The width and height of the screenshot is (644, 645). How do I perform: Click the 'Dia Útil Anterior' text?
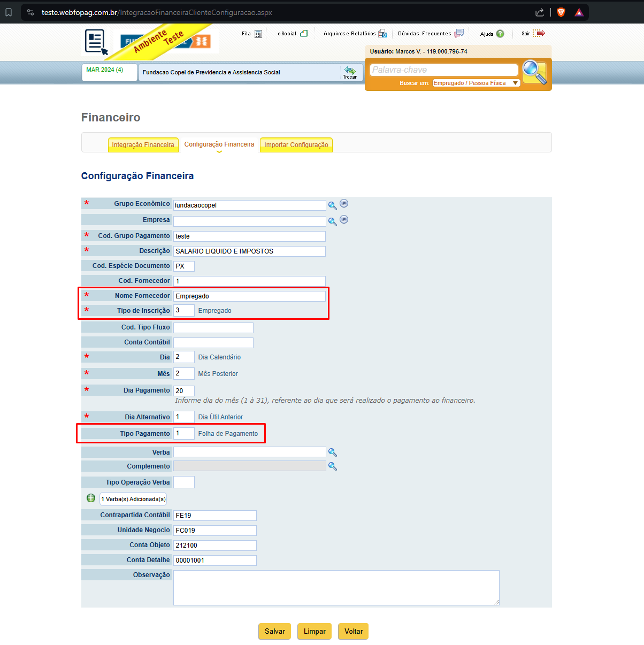(220, 417)
